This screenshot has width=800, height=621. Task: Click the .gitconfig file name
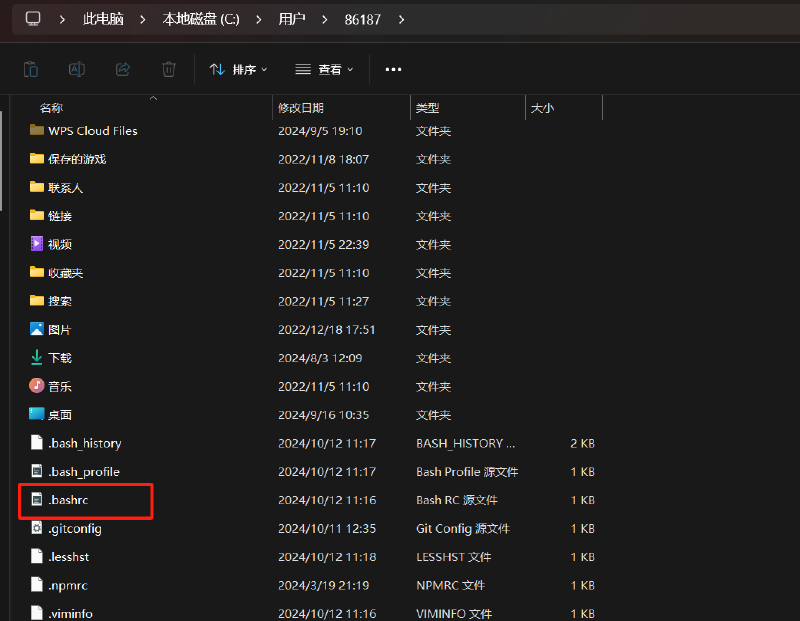tap(75, 529)
